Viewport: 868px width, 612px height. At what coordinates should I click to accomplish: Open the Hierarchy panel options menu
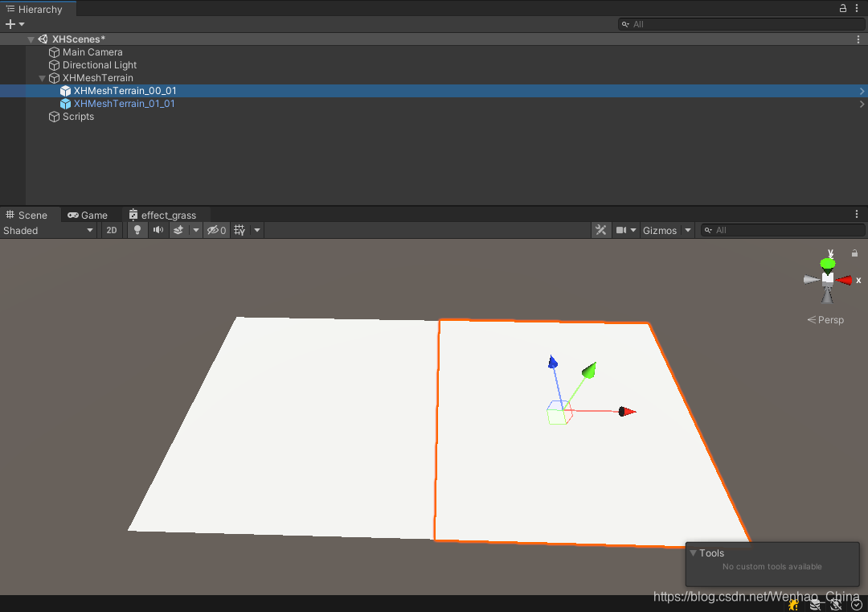coord(857,8)
